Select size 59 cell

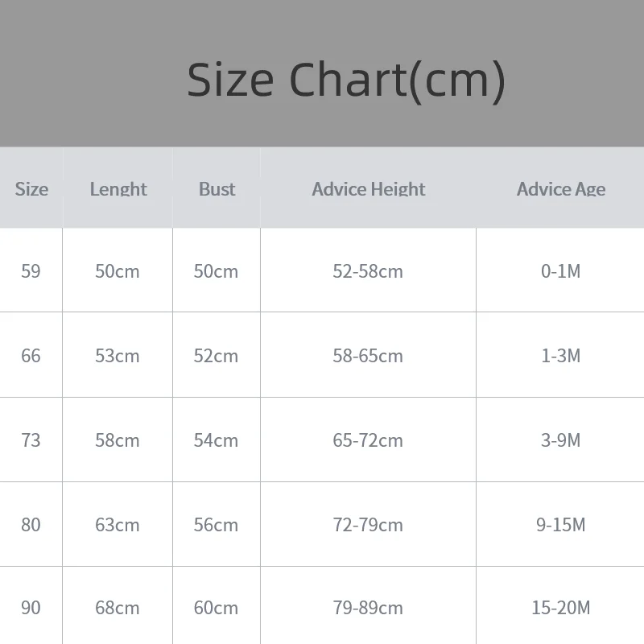31,271
